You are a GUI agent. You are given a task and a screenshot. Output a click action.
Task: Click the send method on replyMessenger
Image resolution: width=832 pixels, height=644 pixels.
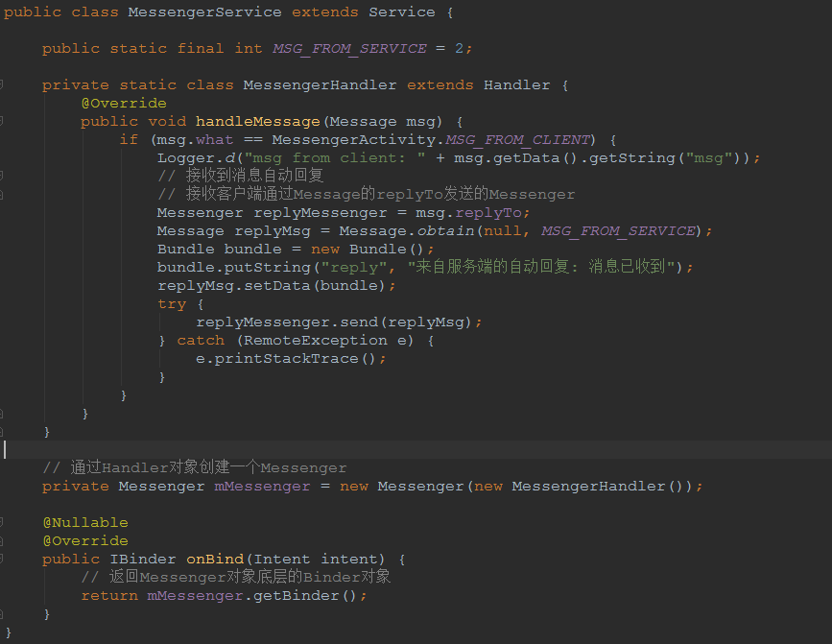359,322
